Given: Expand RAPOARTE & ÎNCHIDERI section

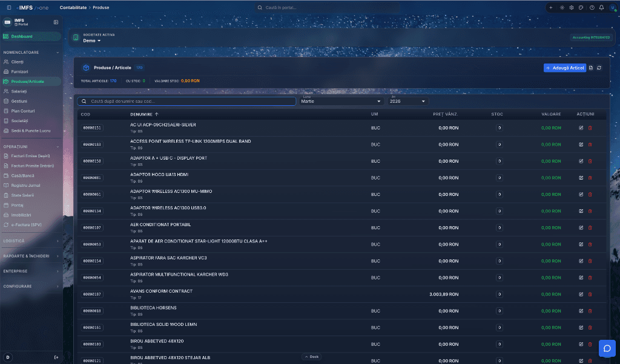Looking at the screenshot, I should [31, 256].
